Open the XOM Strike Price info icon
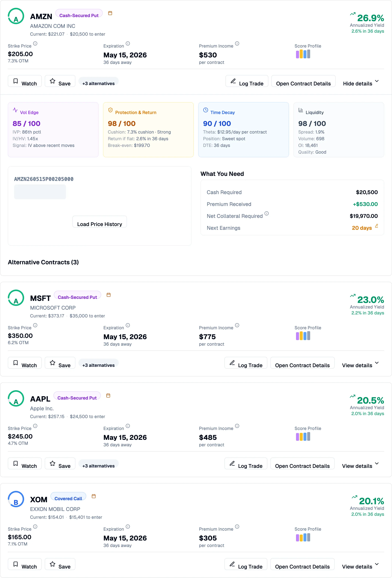 (35, 527)
